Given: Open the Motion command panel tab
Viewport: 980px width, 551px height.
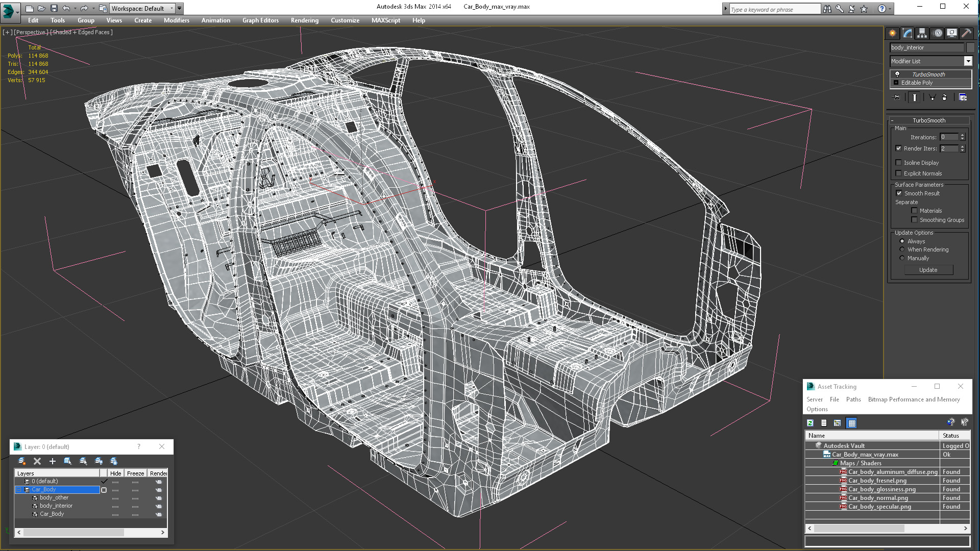Looking at the screenshot, I should pos(937,33).
